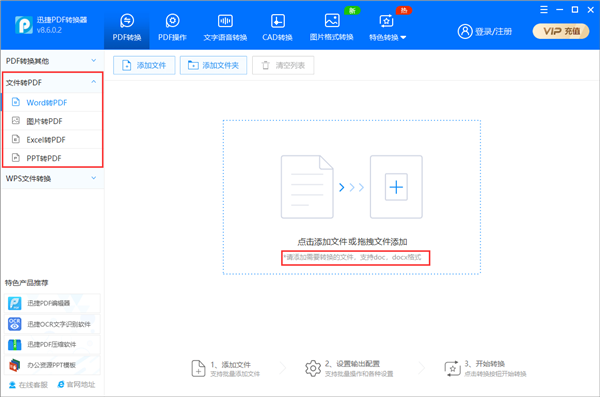Viewport: 600px width, 397px height.
Task: Click the 添加文件夹 button
Action: [214, 65]
